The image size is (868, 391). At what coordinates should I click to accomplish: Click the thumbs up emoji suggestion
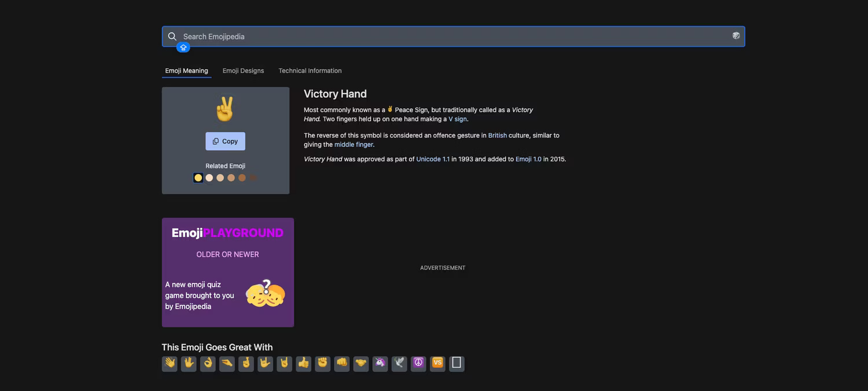pyautogui.click(x=303, y=363)
